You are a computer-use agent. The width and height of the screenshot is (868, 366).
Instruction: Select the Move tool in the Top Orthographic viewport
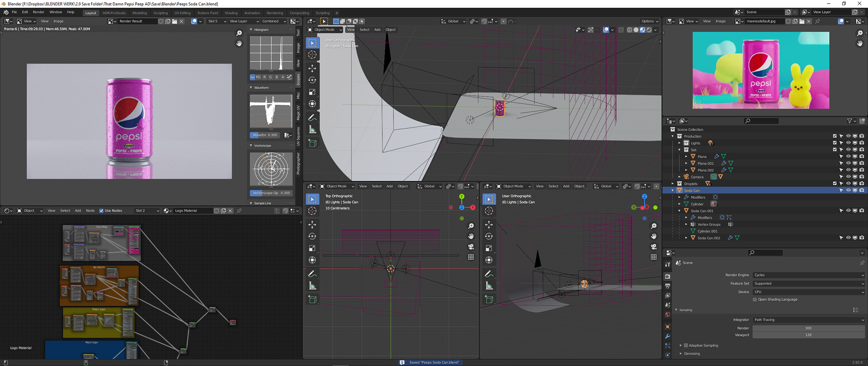tap(312, 225)
